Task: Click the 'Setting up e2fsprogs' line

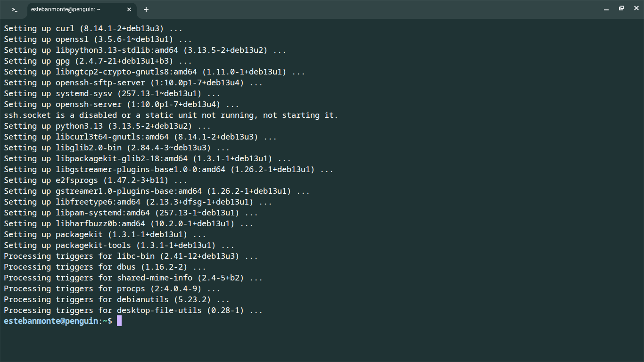Action: pos(96,180)
